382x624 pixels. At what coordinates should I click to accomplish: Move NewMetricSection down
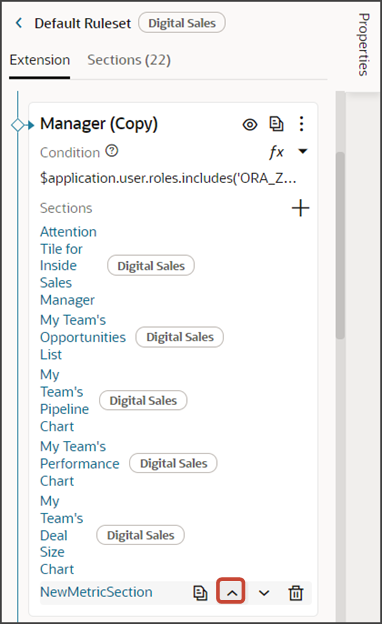click(264, 593)
